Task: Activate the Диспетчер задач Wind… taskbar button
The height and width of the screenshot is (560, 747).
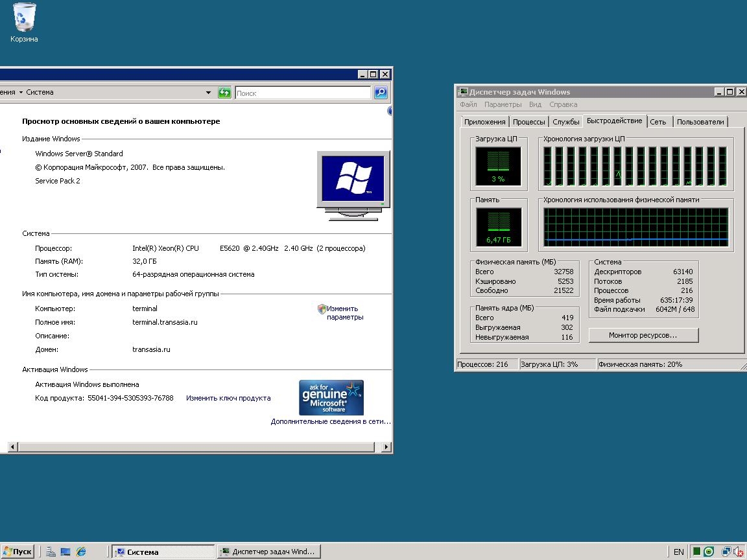Action: [269, 552]
